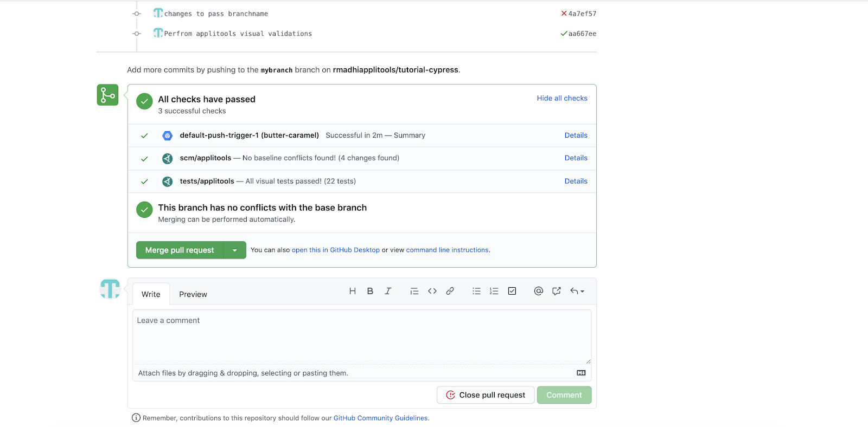
Task: Switch to the Preview tab
Action: pos(193,294)
